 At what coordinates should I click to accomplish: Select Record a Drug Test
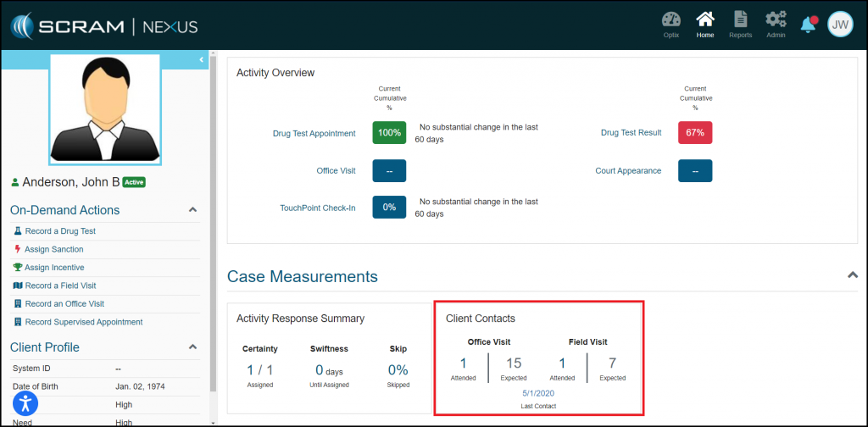(x=59, y=231)
